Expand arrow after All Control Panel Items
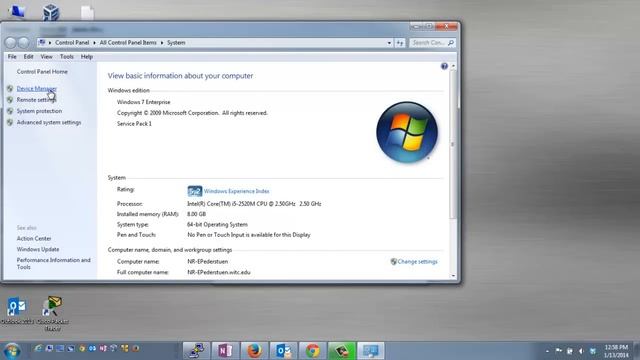The height and width of the screenshot is (360, 640). point(162,42)
